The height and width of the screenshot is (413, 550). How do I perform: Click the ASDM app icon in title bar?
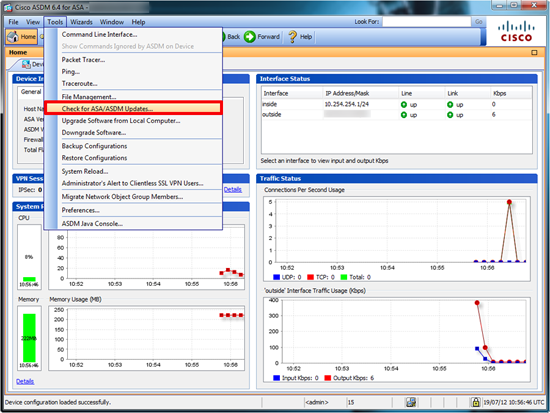pos(8,7)
